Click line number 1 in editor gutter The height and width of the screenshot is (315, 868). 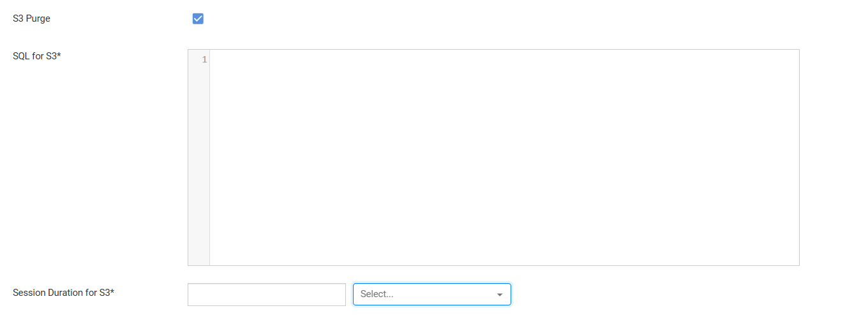pos(204,59)
